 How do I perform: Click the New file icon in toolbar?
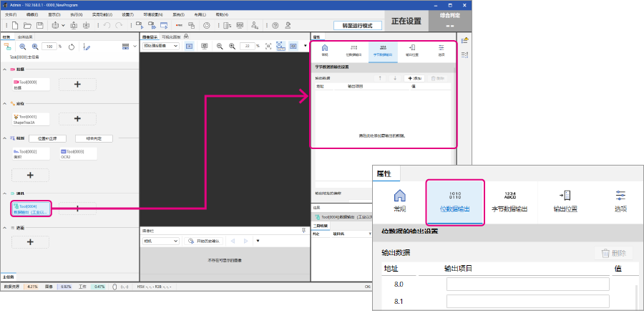pos(15,26)
